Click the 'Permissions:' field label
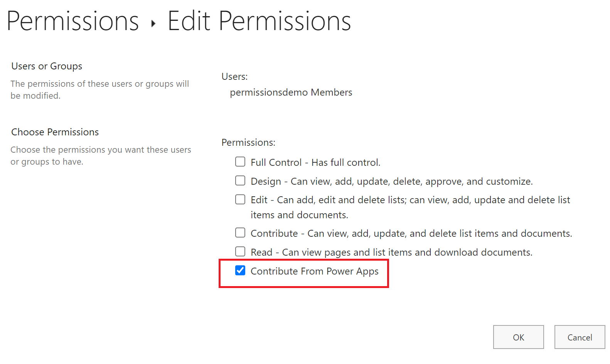The image size is (610, 364). (248, 143)
